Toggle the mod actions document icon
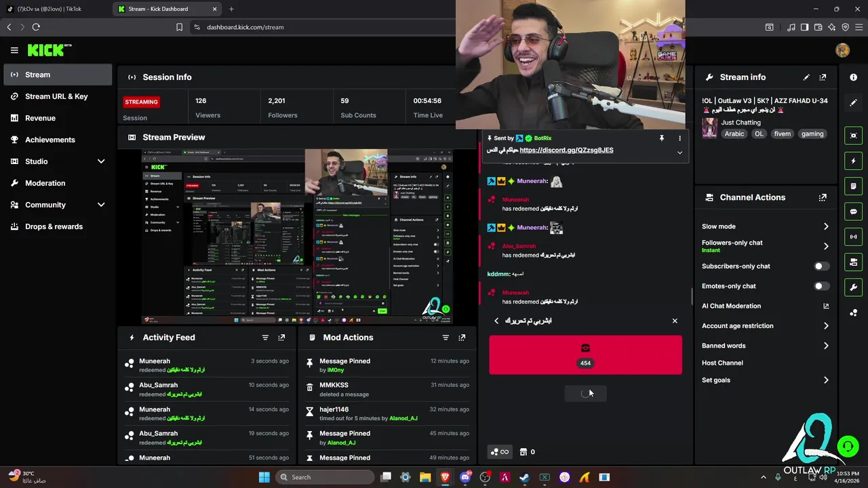The width and height of the screenshot is (868, 488). point(854,186)
